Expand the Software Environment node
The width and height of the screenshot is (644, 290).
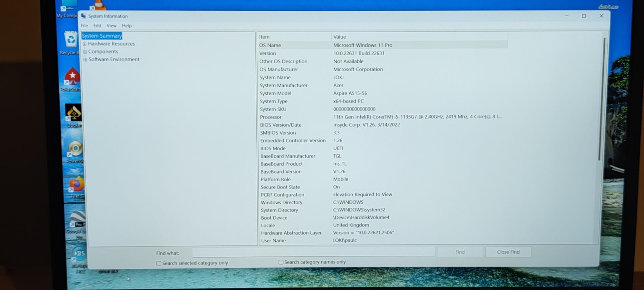pyautogui.click(x=85, y=59)
